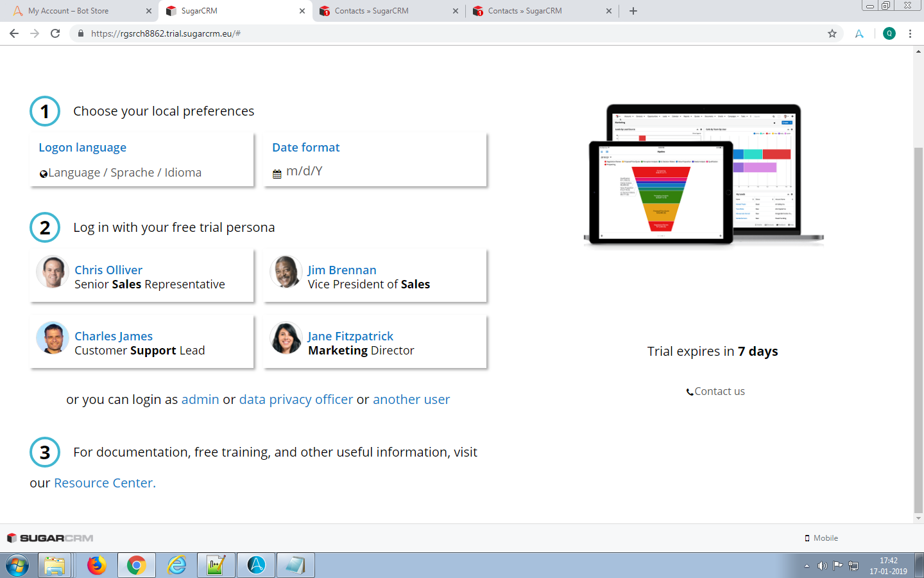Log in as data privacy officer

click(x=296, y=399)
